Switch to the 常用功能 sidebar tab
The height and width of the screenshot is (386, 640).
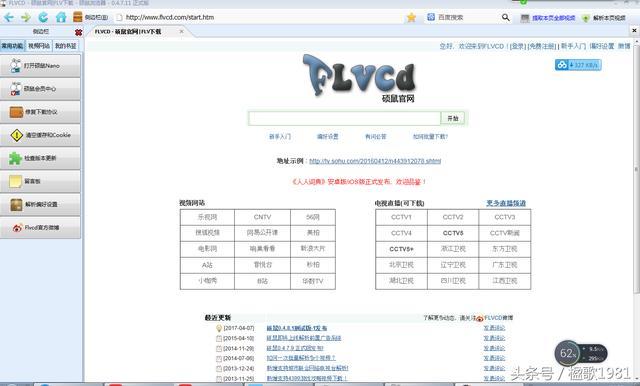(12, 46)
